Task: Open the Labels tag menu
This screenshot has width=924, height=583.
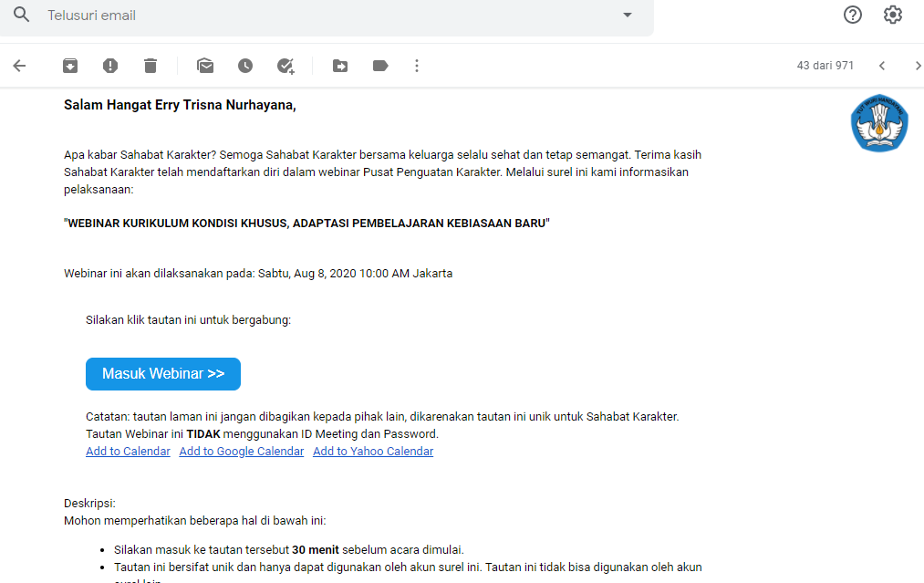Action: [x=380, y=66]
